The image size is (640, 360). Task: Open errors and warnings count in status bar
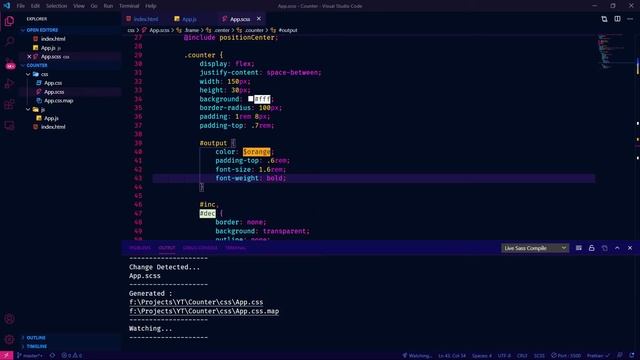71,356
